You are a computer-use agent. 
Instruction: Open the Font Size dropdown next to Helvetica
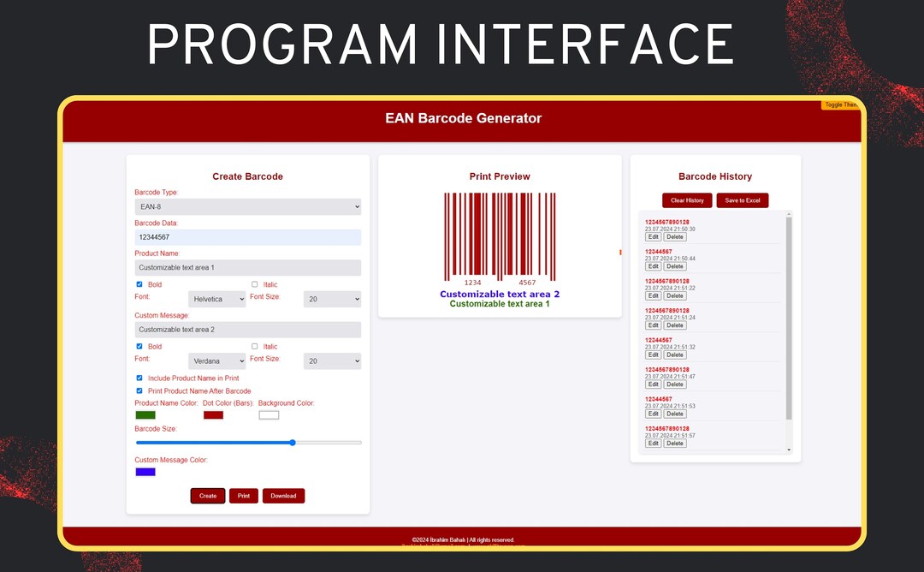(332, 299)
